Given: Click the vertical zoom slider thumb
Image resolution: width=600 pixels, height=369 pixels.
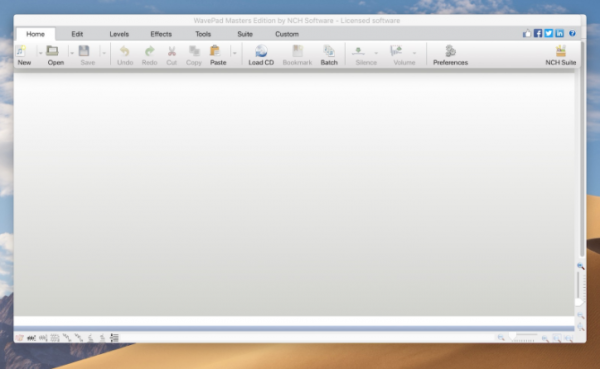Looking at the screenshot, I should coord(579,302).
